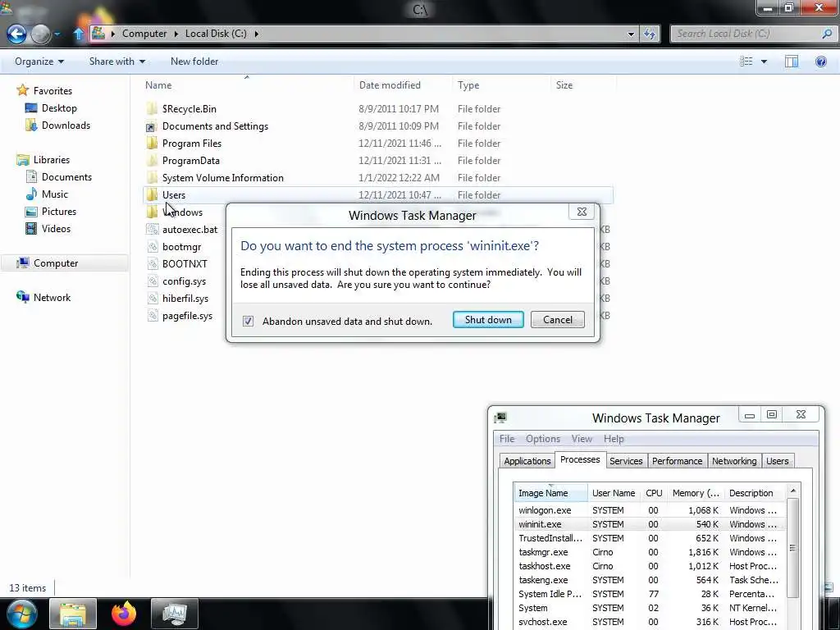Viewport: 840px width, 630px height.
Task: Sort processes by Image Name column
Action: [550, 493]
